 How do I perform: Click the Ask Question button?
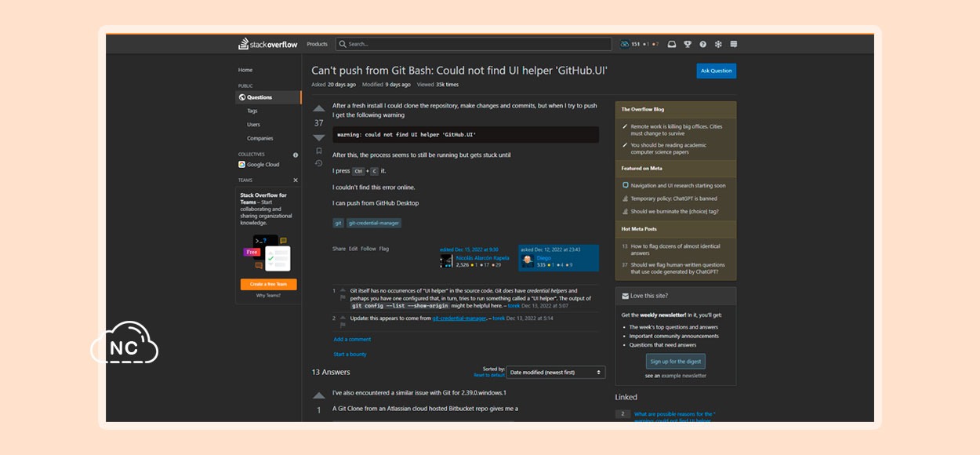(x=717, y=71)
